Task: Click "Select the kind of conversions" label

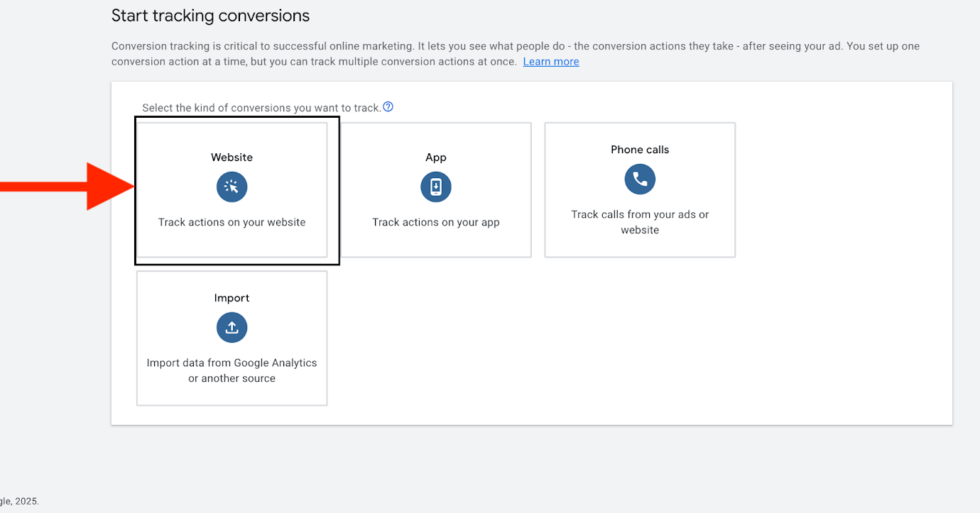Action: [x=261, y=108]
